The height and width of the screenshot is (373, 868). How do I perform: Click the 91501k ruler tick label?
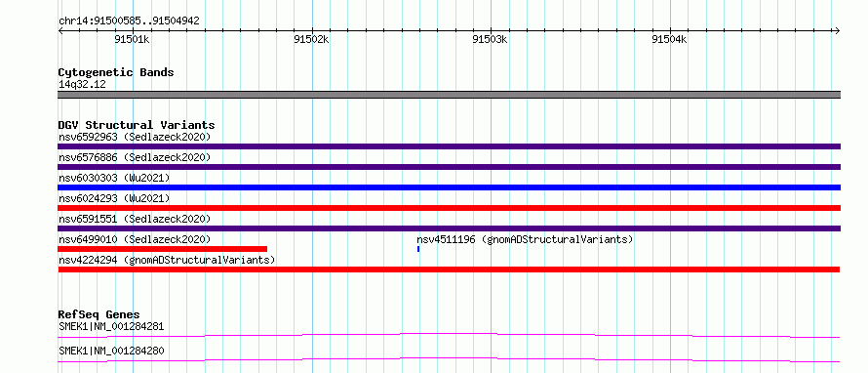coord(132,39)
